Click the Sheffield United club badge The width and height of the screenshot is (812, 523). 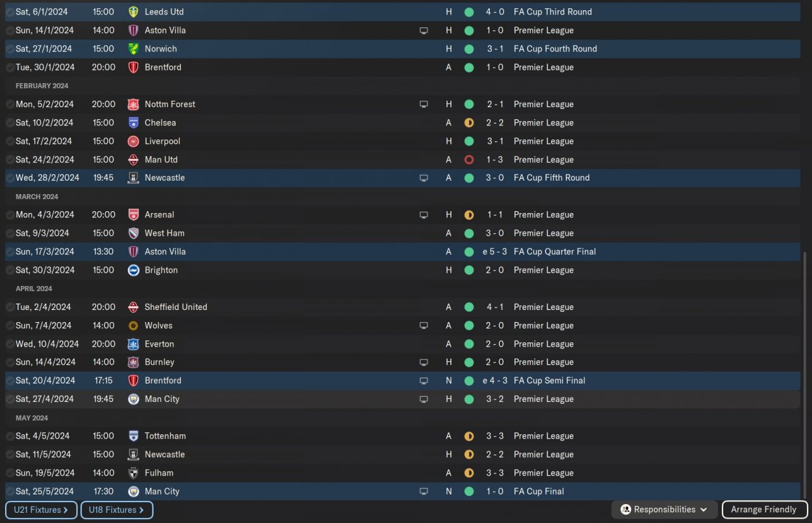(x=133, y=307)
